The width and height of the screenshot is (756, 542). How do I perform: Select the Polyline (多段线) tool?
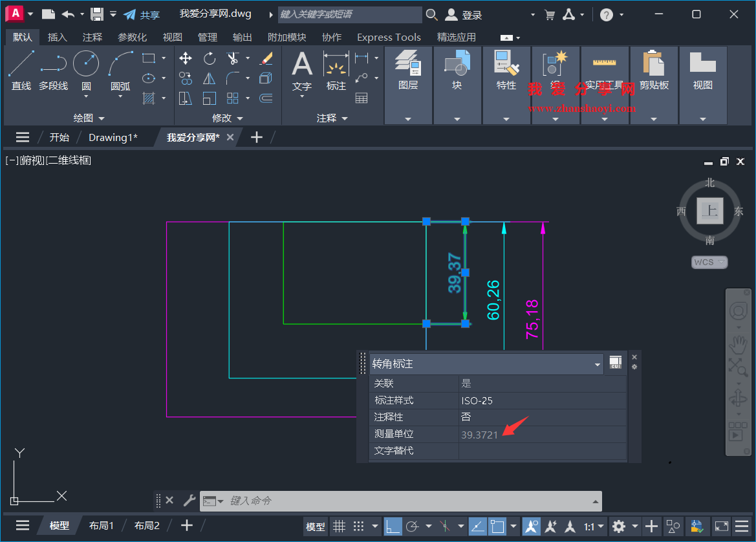pos(54,70)
